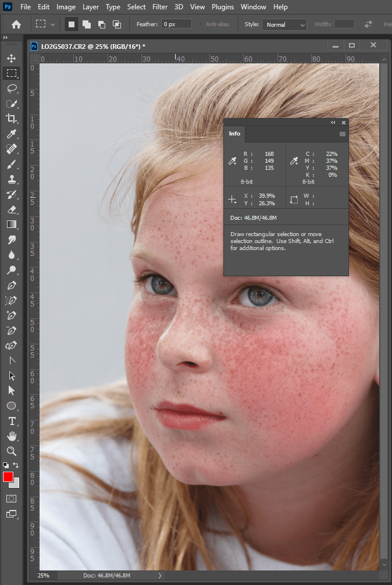Select the Quick Selection tool
Viewport: 392px width, 585px height.
click(12, 104)
